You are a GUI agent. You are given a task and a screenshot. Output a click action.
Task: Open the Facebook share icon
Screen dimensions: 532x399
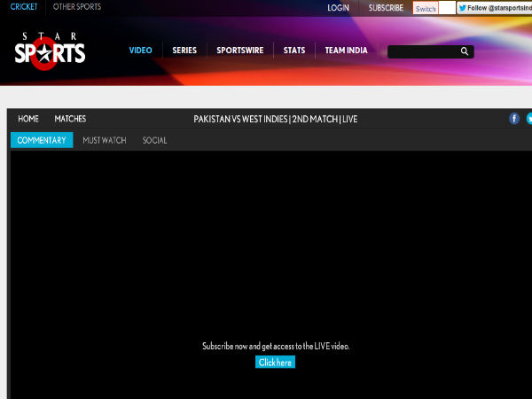pyautogui.click(x=514, y=119)
